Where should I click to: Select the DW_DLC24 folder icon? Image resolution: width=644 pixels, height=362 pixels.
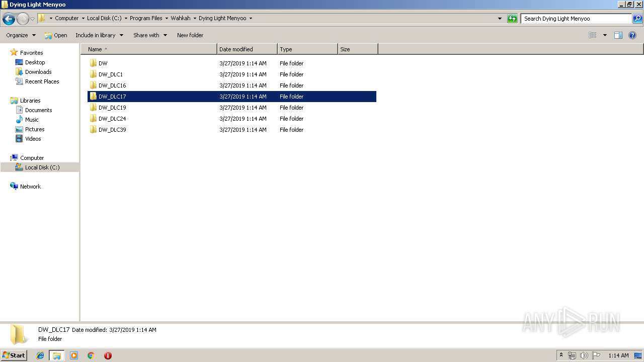pos(93,119)
